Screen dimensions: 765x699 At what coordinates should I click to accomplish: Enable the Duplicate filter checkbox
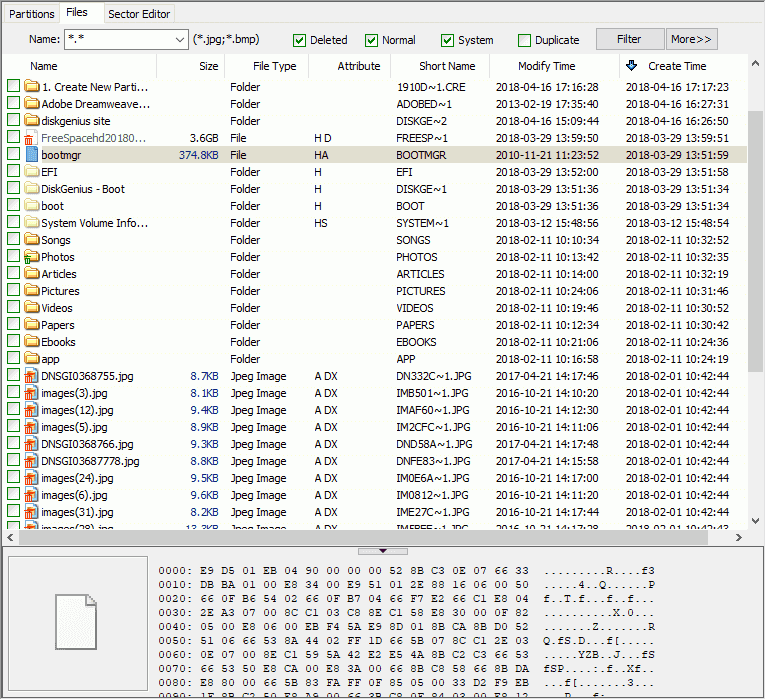(525, 40)
